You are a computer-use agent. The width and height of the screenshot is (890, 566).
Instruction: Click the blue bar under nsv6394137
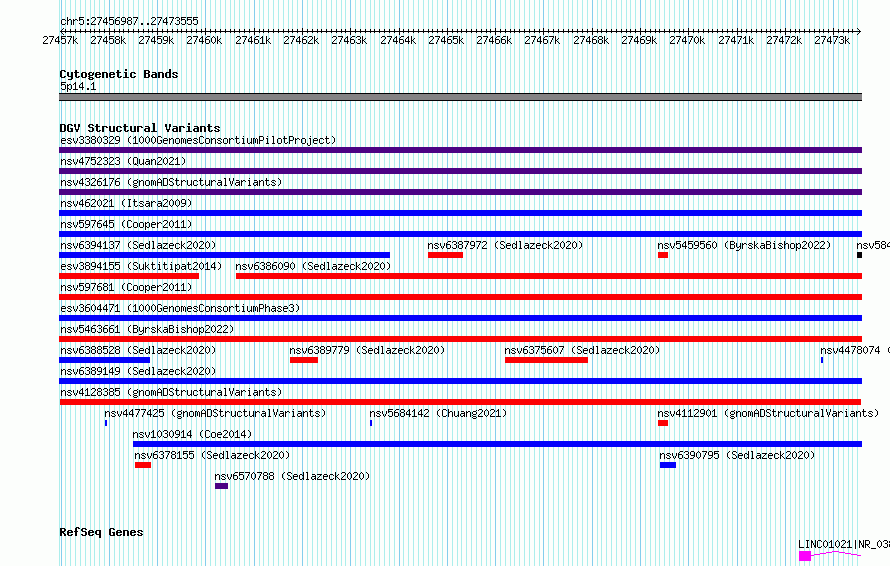click(x=224, y=255)
